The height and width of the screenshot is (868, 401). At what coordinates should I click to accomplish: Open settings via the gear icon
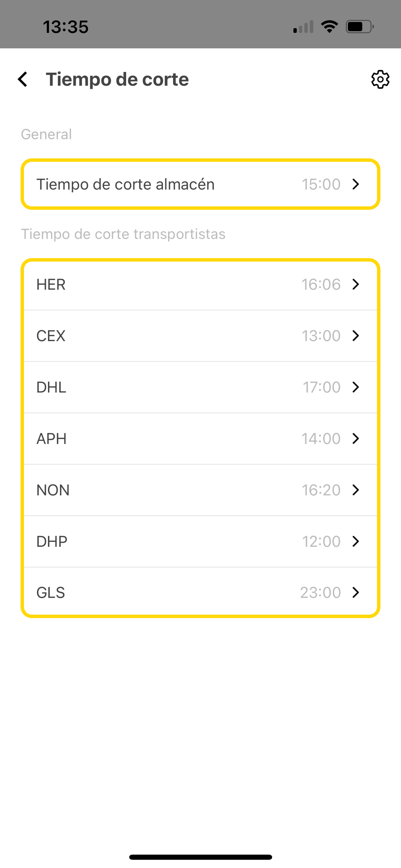pyautogui.click(x=380, y=80)
